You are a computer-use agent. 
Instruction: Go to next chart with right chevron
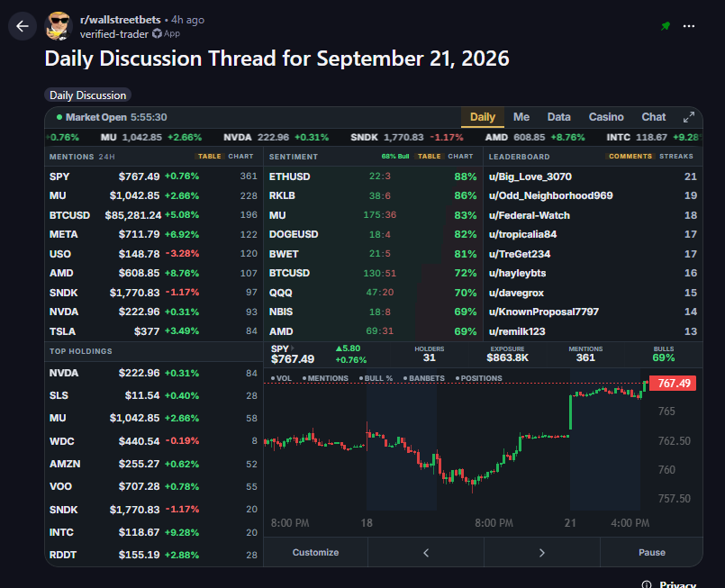pos(542,553)
